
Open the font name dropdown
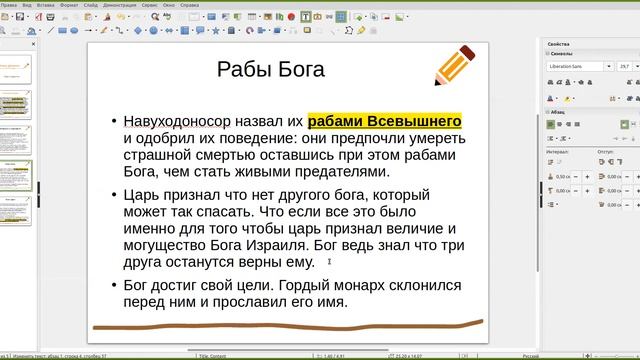(609, 67)
